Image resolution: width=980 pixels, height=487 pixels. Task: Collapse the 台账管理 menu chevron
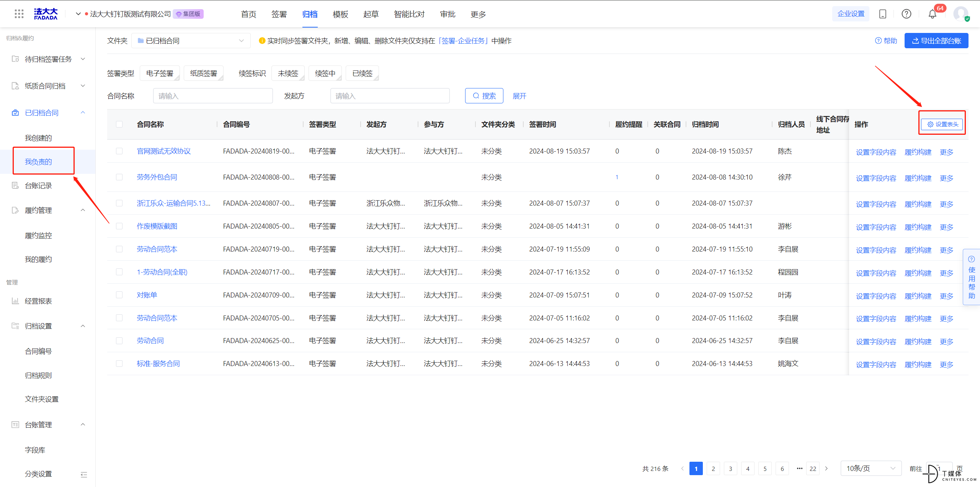83,425
